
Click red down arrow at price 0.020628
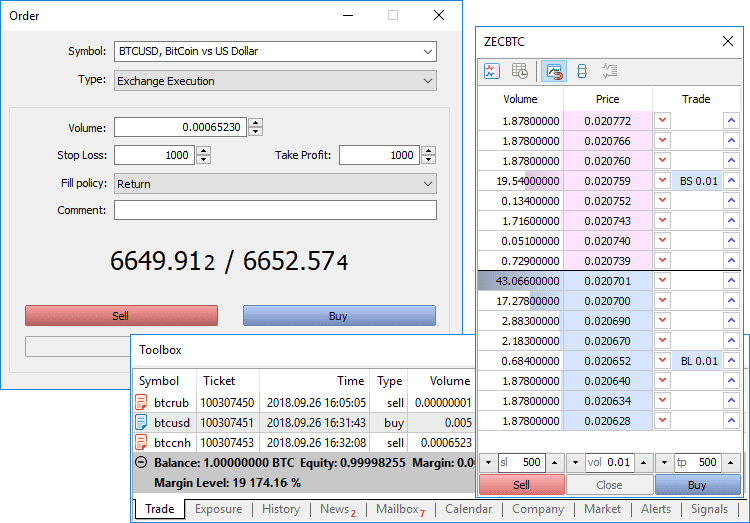pyautogui.click(x=662, y=421)
